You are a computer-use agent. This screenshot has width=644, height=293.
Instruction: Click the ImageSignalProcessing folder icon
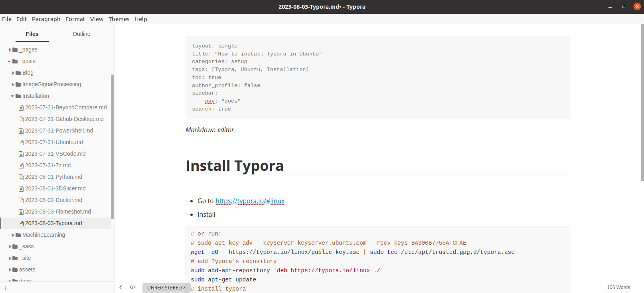click(x=18, y=84)
